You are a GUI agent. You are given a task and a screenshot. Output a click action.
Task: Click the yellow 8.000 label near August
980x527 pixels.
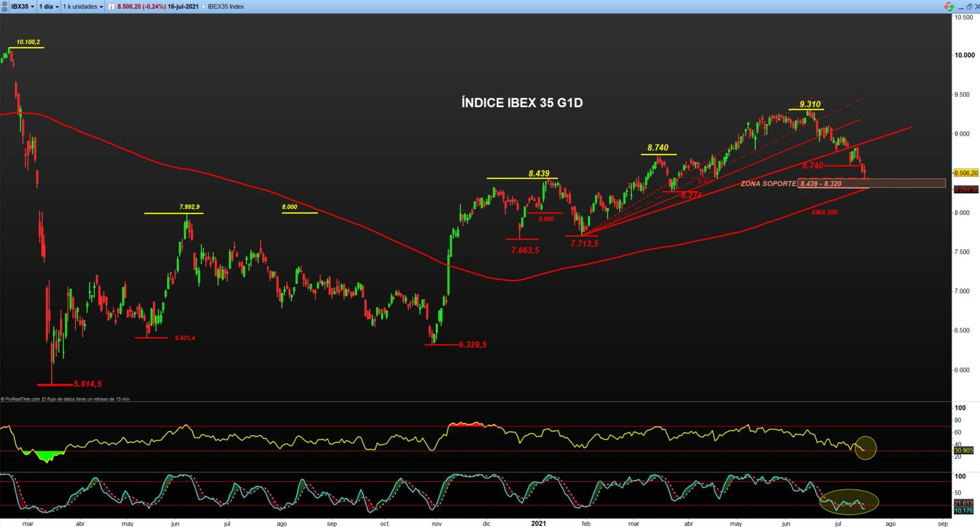coord(290,207)
